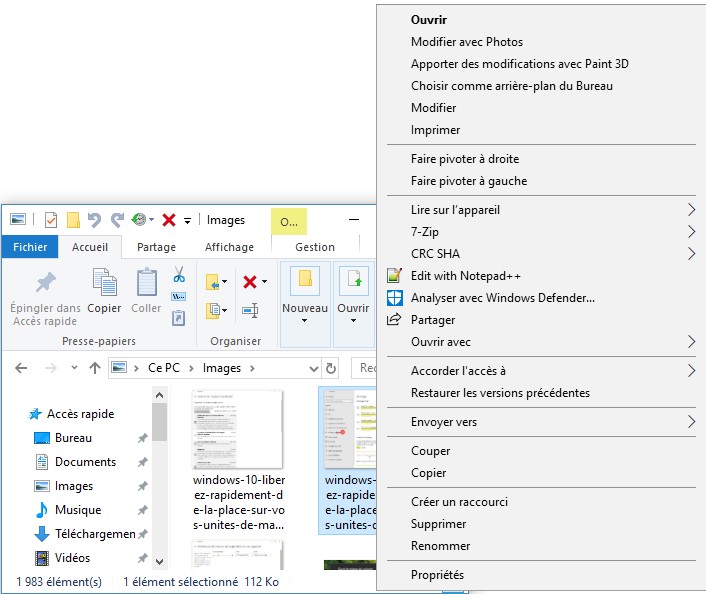The width and height of the screenshot is (706, 594).
Task: Go up one folder with the up arrow
Action: pos(95,368)
